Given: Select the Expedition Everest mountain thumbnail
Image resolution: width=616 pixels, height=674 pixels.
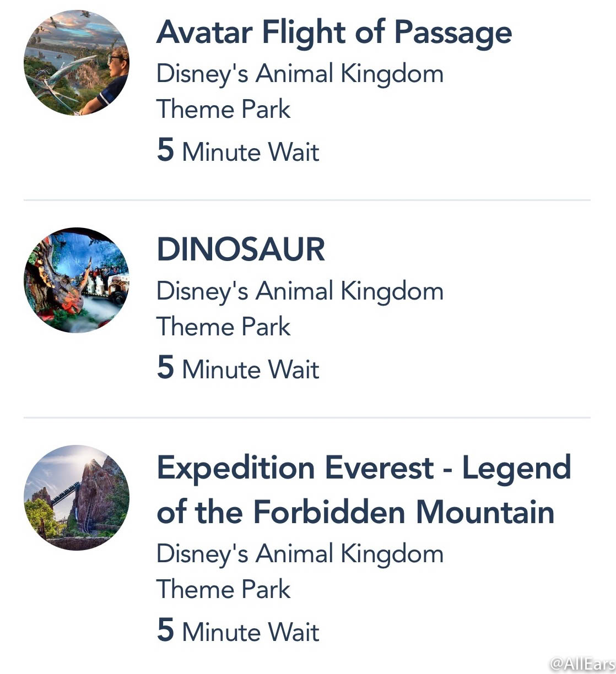Looking at the screenshot, I should (x=77, y=498).
